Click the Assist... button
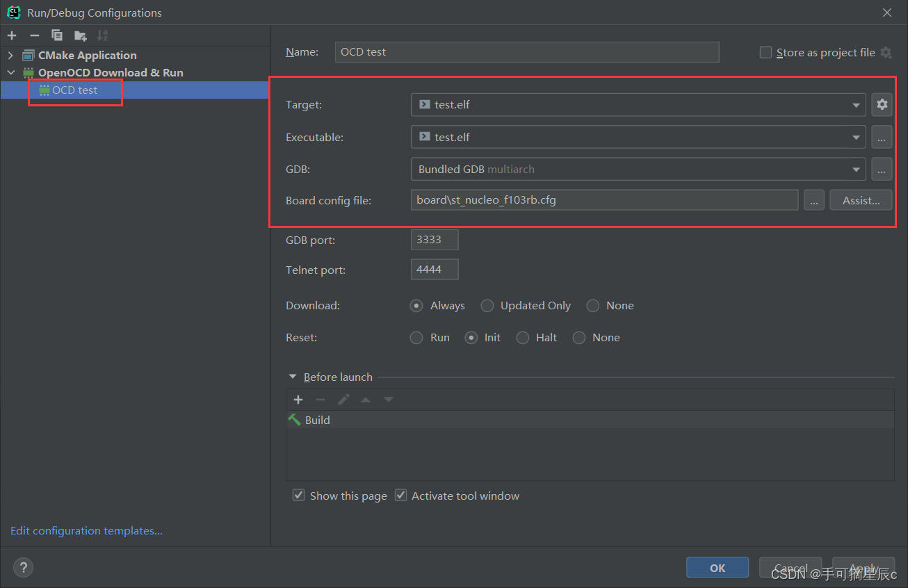The image size is (908, 588). point(861,200)
